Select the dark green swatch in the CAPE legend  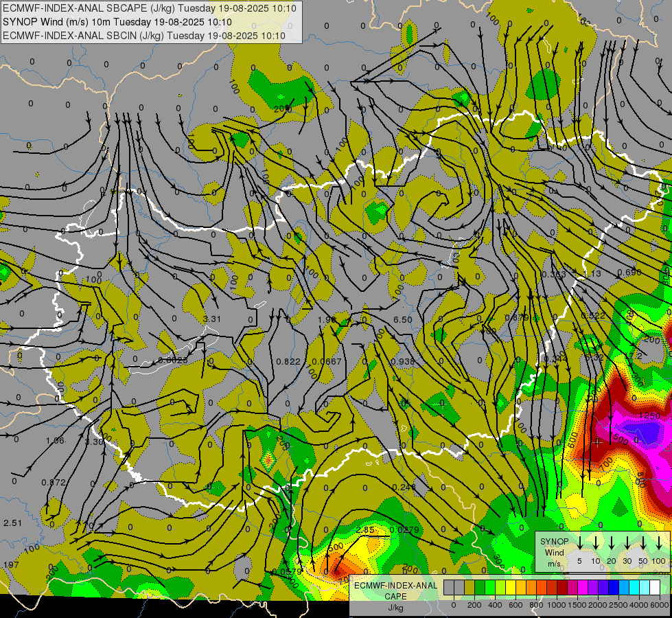tap(480, 587)
